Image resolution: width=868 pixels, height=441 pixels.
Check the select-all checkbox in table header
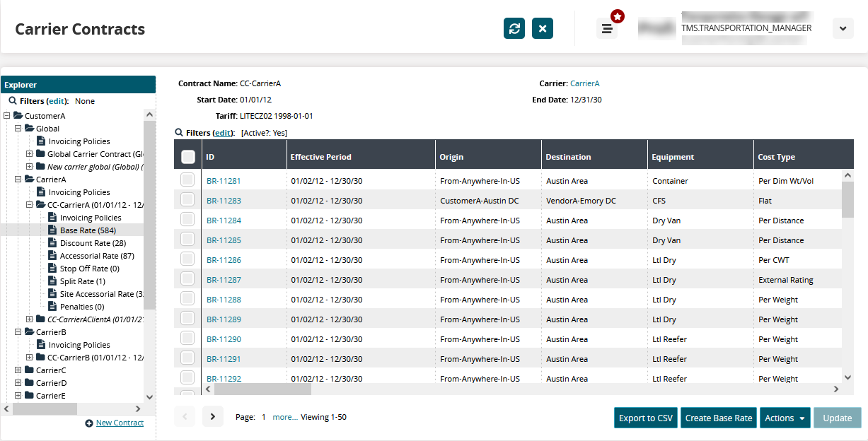point(188,157)
